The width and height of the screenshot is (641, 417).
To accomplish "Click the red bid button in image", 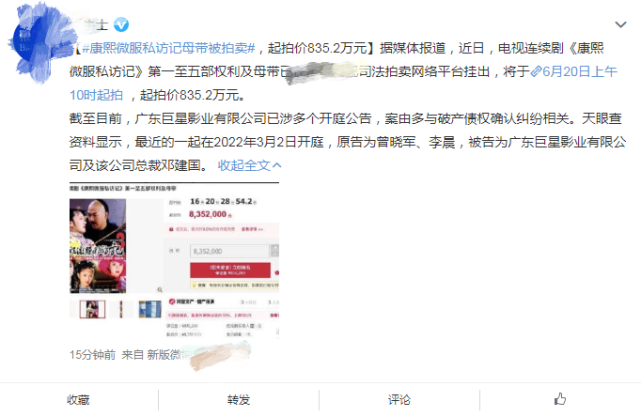I will coord(230,270).
